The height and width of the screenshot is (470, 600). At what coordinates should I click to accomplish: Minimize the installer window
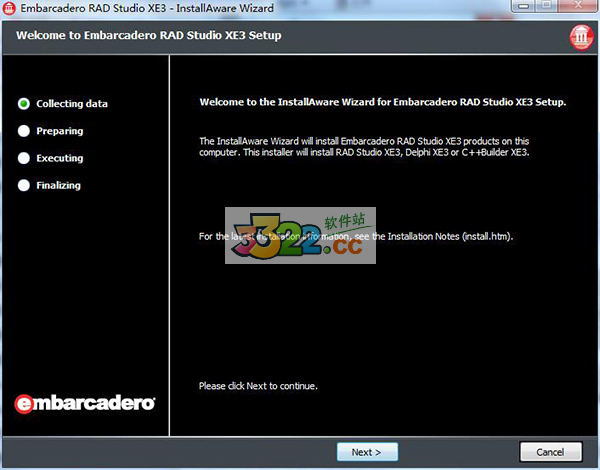click(524, 6)
